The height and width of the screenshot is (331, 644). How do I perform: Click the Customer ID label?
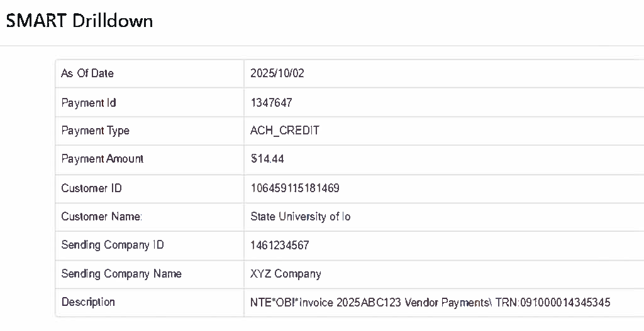point(91,188)
